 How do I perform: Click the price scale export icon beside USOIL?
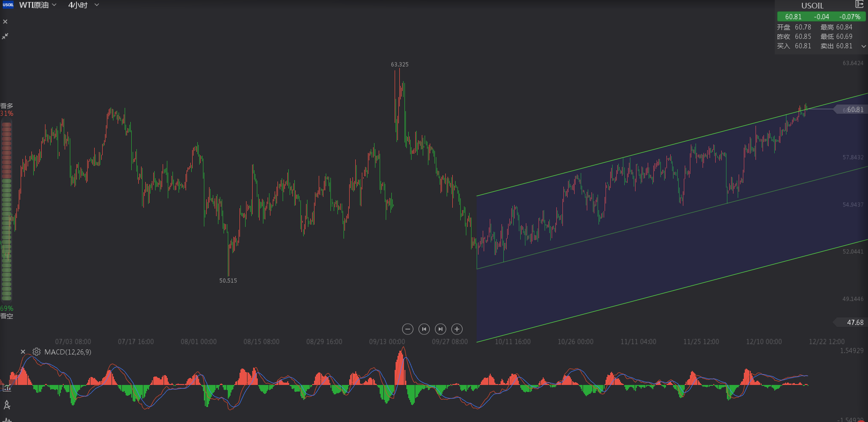click(x=859, y=5)
